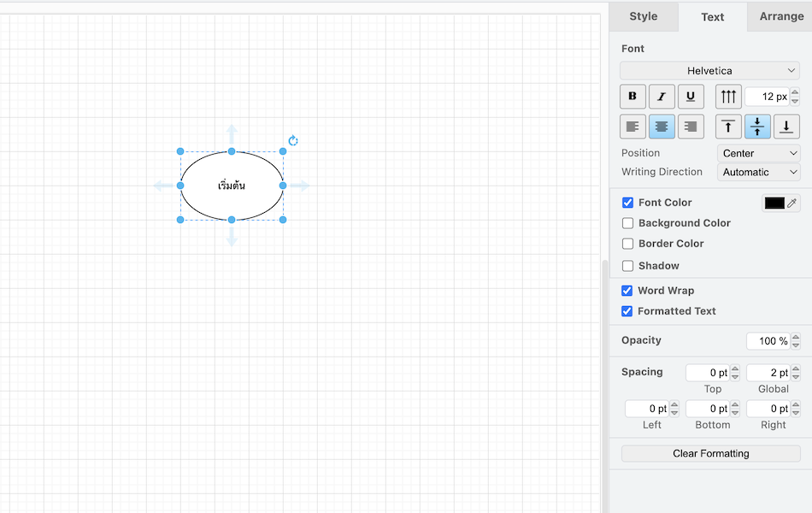This screenshot has height=513, width=812.
Task: Click the Global spacing stepper
Action: [x=796, y=373]
